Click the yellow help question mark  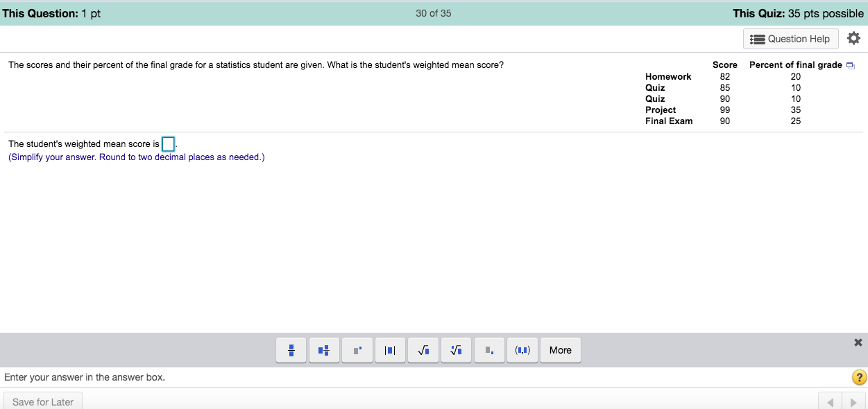(x=859, y=378)
